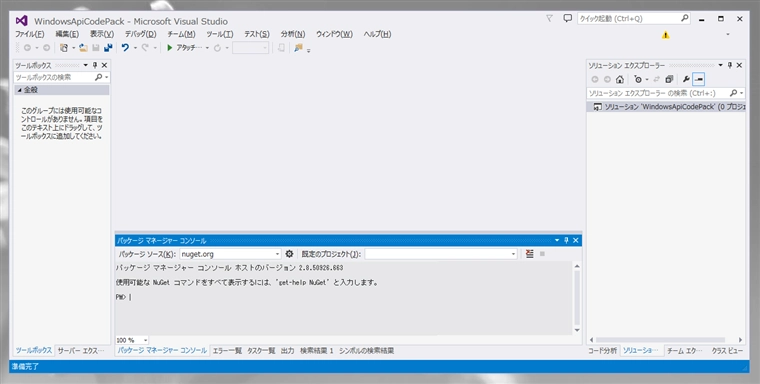This screenshot has height=384, width=760.
Task: Open the New Project icon dropdown arrow
Action: (74, 48)
